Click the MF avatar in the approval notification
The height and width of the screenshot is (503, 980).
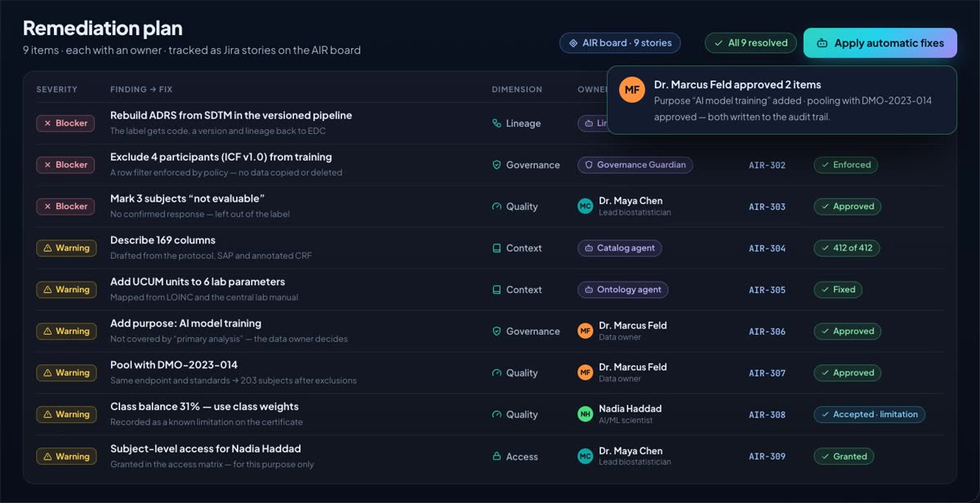click(632, 91)
